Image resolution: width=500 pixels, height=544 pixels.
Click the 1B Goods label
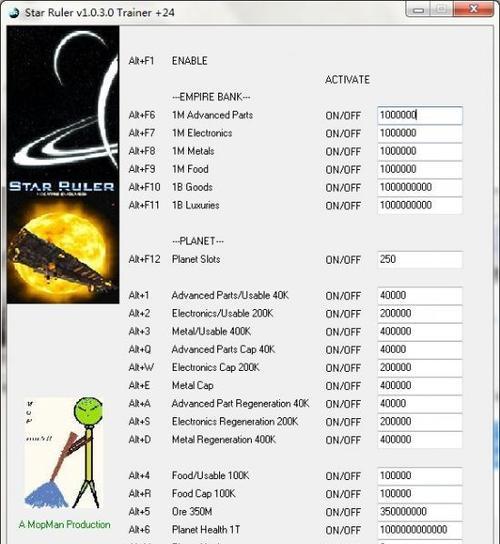tap(192, 187)
